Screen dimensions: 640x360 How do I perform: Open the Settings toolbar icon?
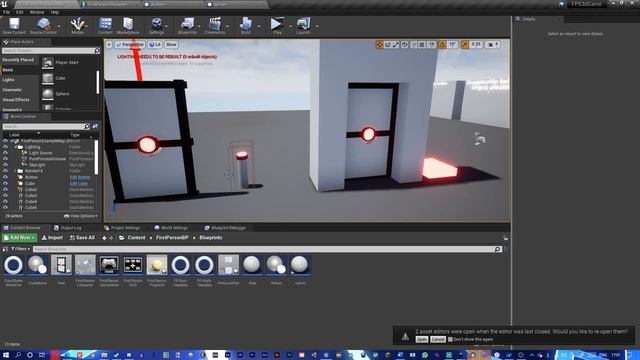pyautogui.click(x=156, y=24)
